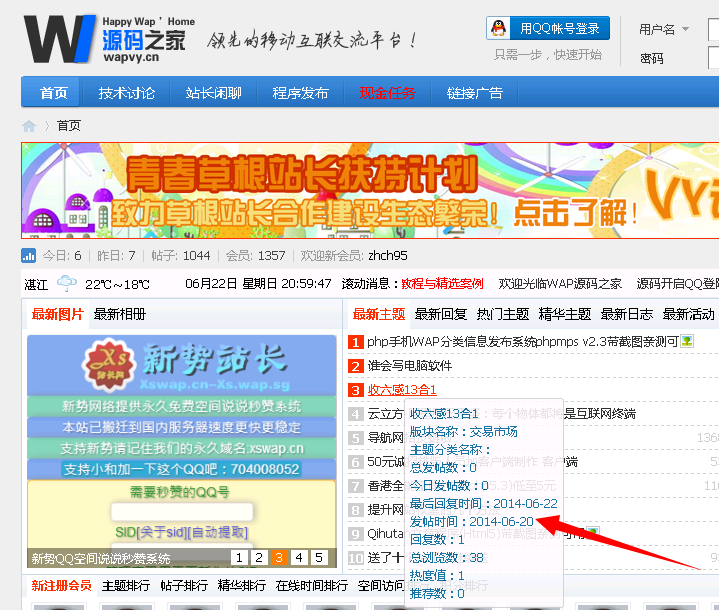Show slideshow image 2
719x610 pixels.
point(259,558)
